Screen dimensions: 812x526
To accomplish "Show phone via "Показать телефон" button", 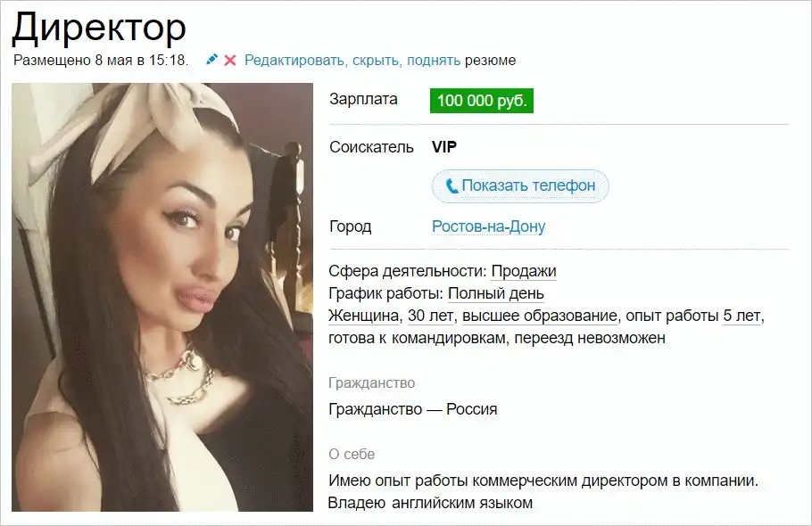I will click(520, 185).
